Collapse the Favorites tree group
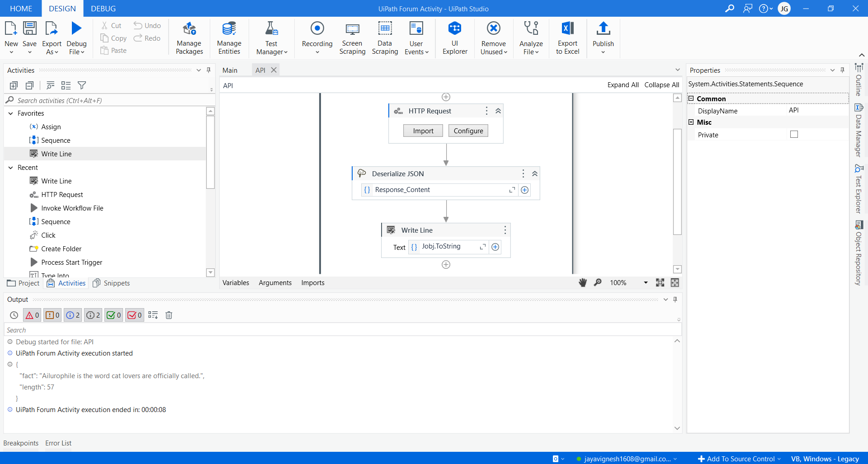The width and height of the screenshot is (868, 464). coord(10,113)
